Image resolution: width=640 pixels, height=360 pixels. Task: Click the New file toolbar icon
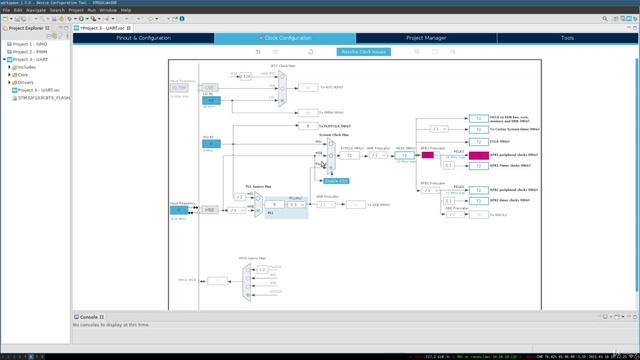(5, 19)
